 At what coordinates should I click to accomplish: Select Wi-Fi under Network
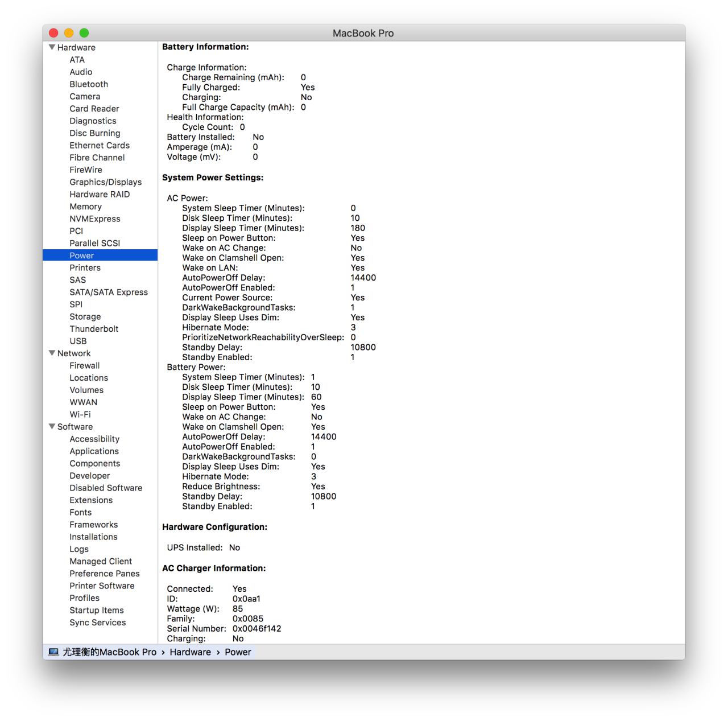point(80,414)
